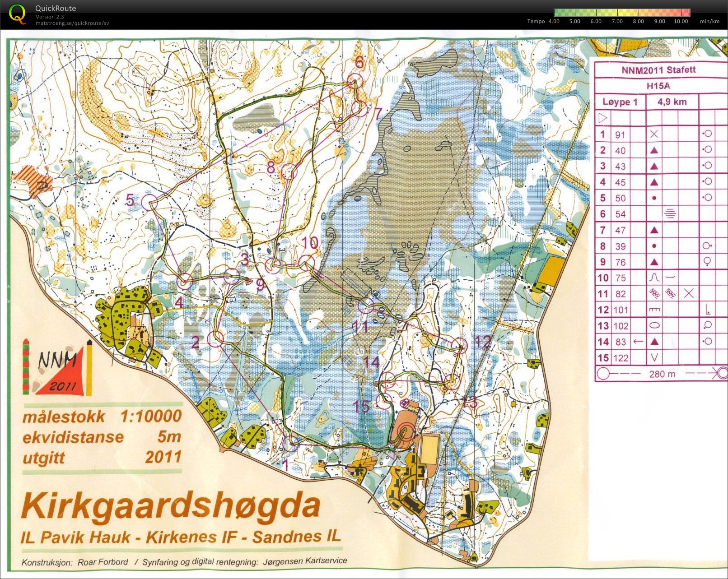The width and height of the screenshot is (728, 579).
Task: Click the 10.00 tempo legend value
Action: [681, 21]
